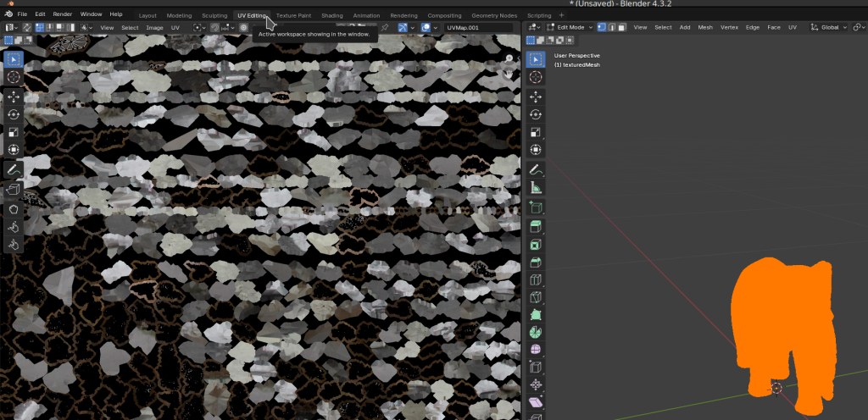Click the orange textured mesh in the viewport
Screen dimensions: 868x420
coord(783,326)
